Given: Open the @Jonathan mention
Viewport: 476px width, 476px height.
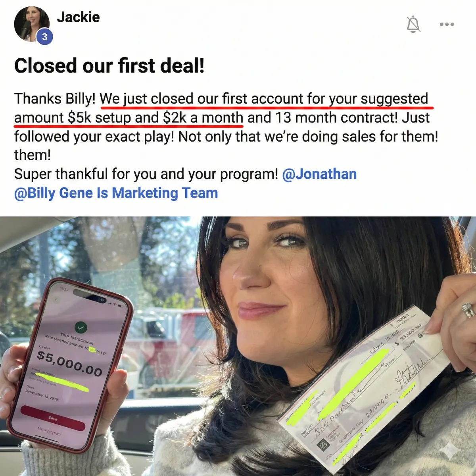Looking at the screenshot, I should point(319,174).
